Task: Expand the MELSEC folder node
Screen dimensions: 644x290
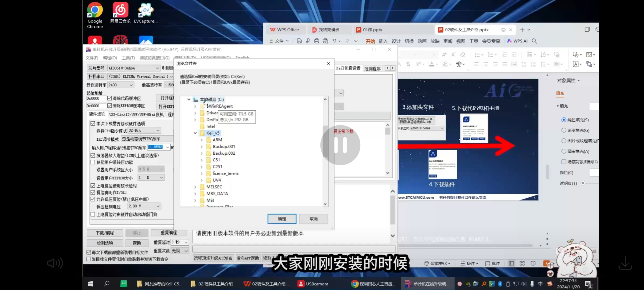Action: coord(195,187)
